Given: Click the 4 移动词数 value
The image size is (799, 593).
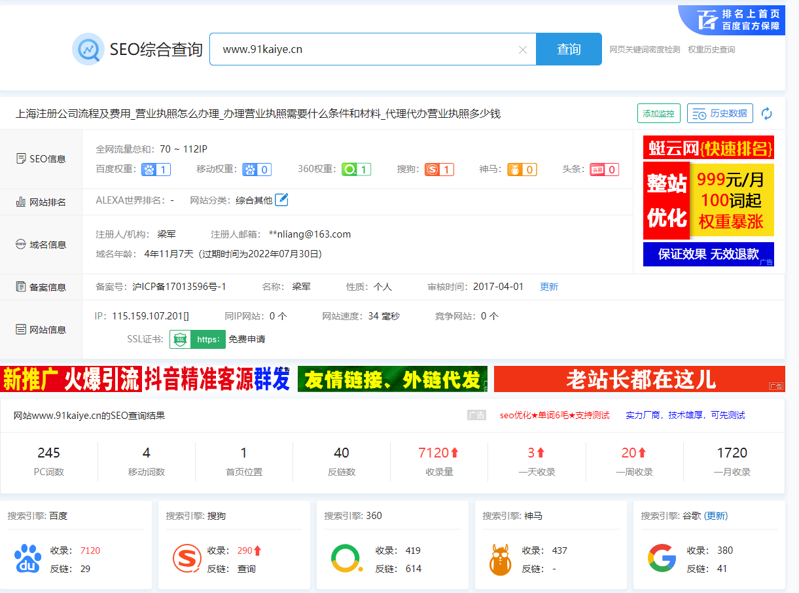Looking at the screenshot, I should [x=146, y=453].
